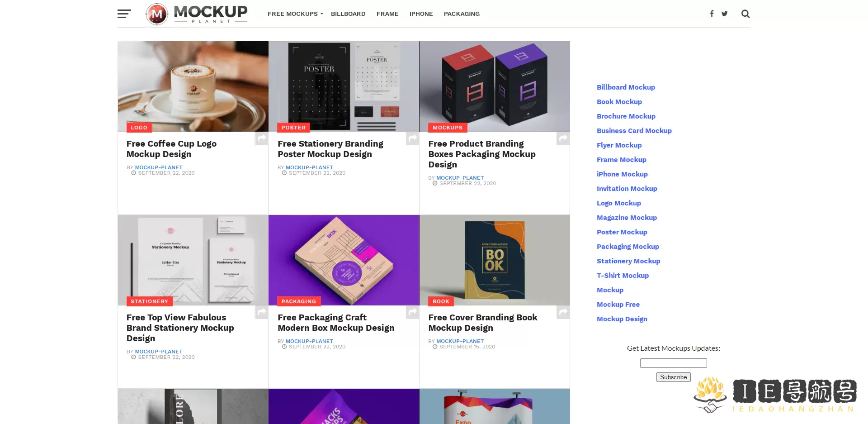The image size is (868, 424).
Task: Share the Packaging Craft Box post
Action: (x=412, y=312)
